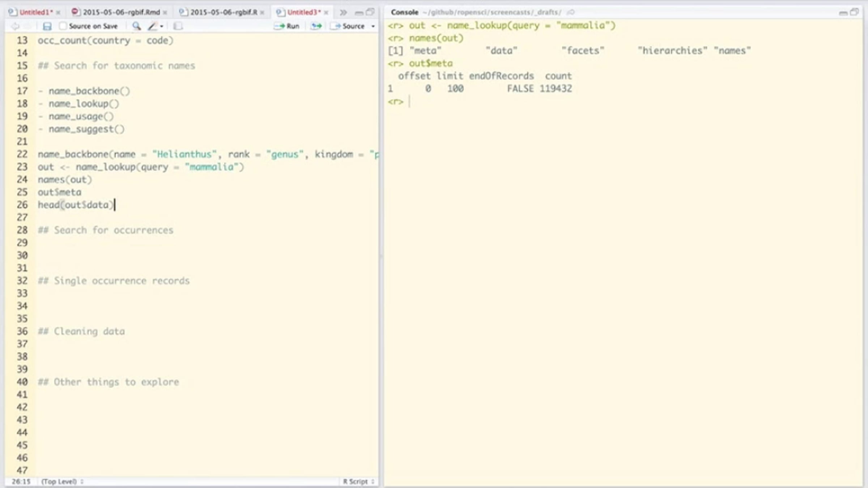Re-run the previous code region

pos(316,26)
